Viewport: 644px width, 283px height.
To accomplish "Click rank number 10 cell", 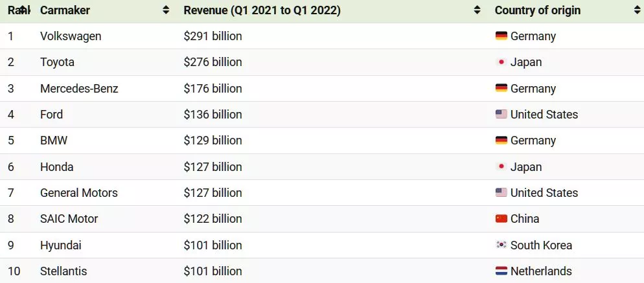I will pyautogui.click(x=14, y=271).
